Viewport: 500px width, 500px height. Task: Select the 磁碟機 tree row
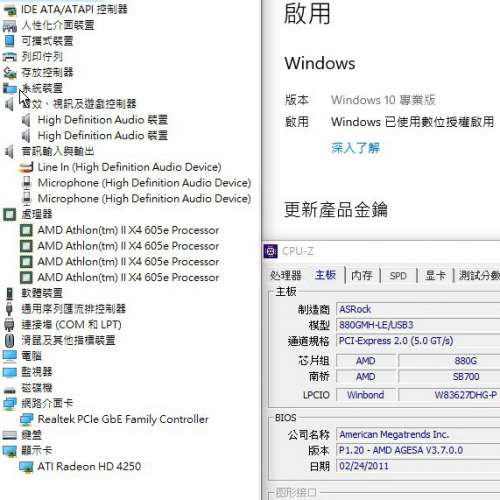pyautogui.click(x=37, y=388)
